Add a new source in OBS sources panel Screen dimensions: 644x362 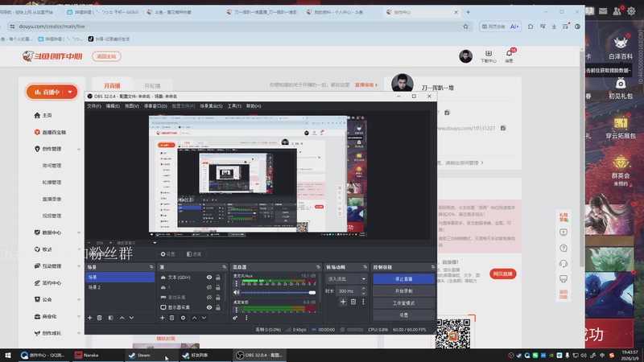coord(163,318)
